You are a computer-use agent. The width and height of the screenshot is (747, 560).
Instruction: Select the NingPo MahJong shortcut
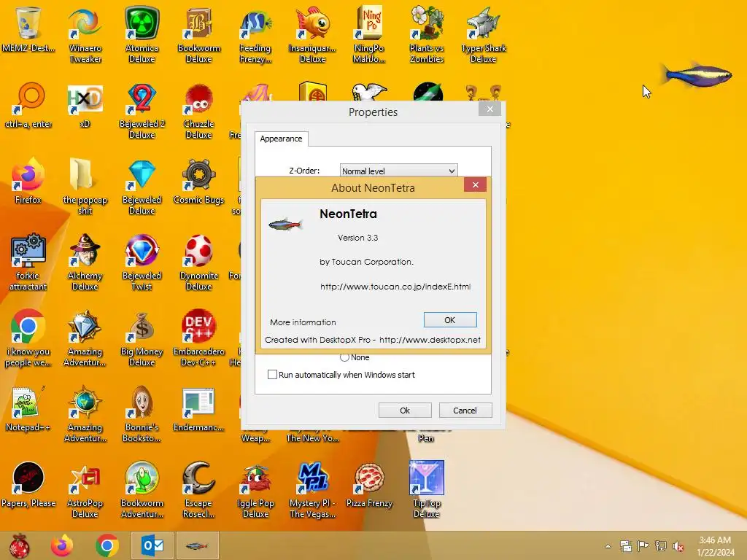click(369, 34)
